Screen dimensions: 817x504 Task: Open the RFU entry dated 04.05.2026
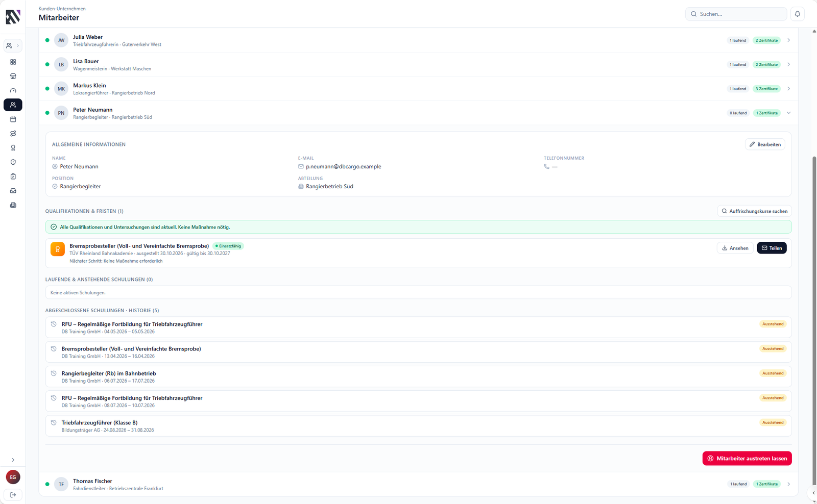(418, 327)
